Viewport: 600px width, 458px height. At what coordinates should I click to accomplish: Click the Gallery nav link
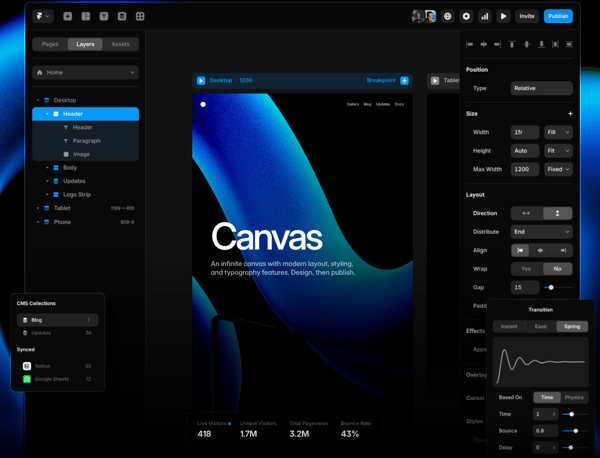[353, 104]
